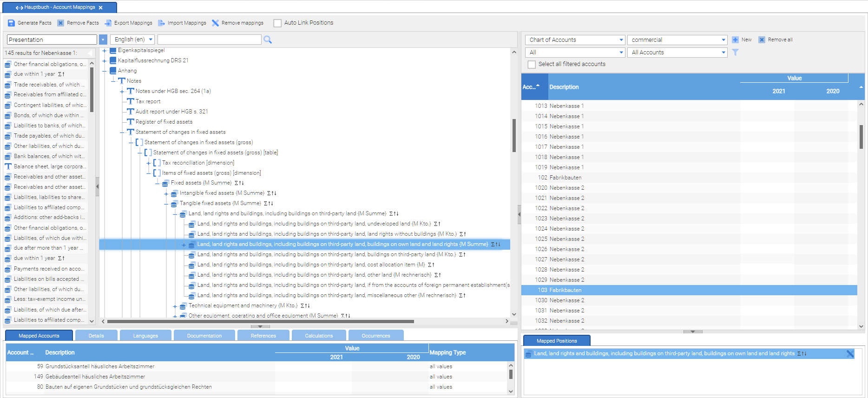Expand Technical equipment and machinery node

tap(175, 306)
